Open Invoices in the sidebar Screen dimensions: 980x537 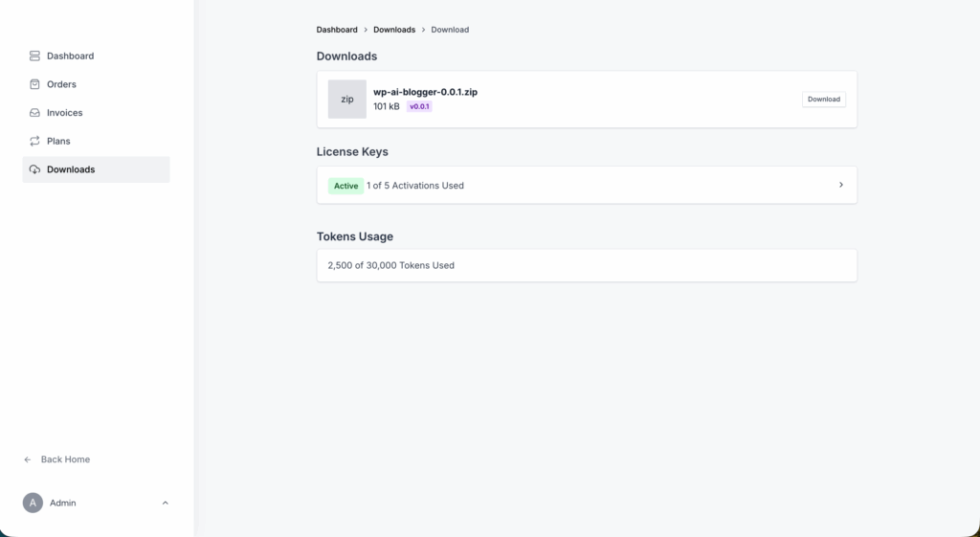97,113
